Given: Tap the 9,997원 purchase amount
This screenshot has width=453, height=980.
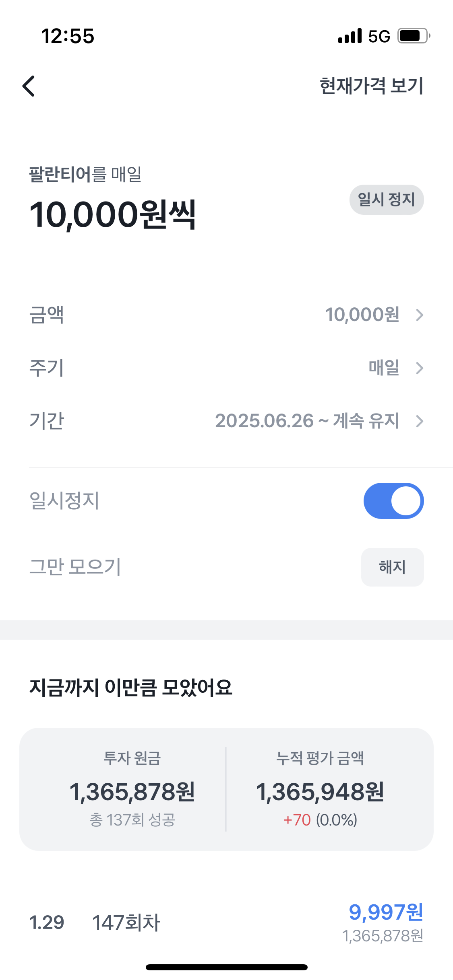Looking at the screenshot, I should pos(386,912).
